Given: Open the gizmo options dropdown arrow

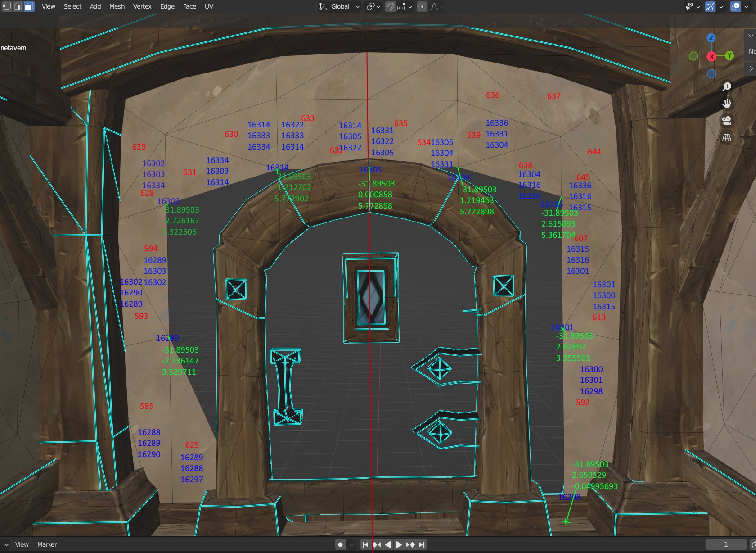Looking at the screenshot, I should [721, 6].
